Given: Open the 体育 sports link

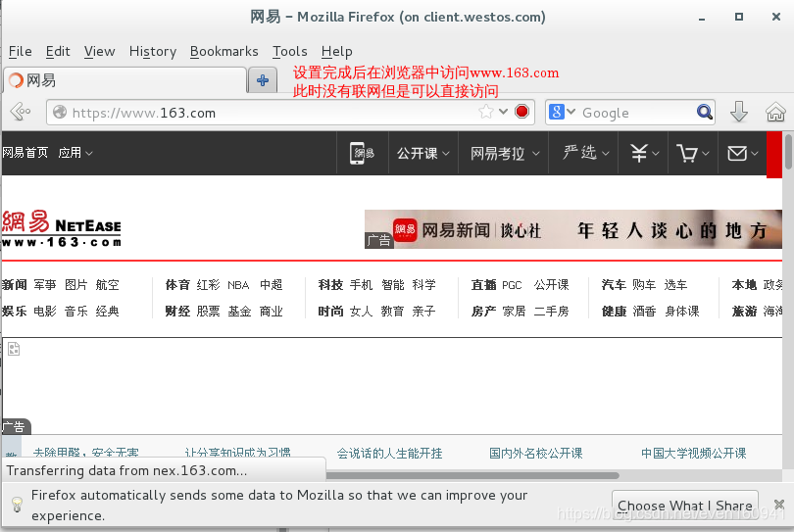Looking at the screenshot, I should click(177, 285).
